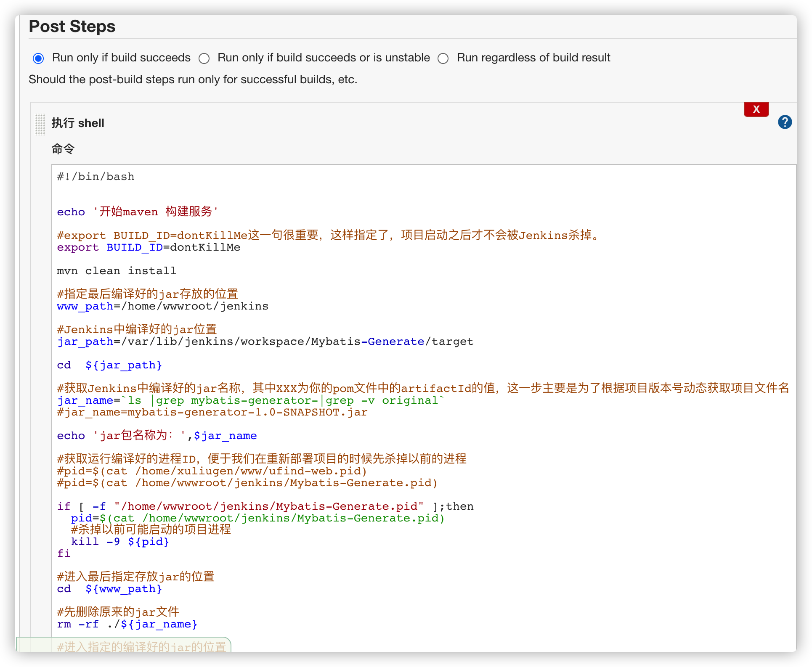812x667 pixels.
Task: Click the 命令 field label
Action: click(63, 149)
